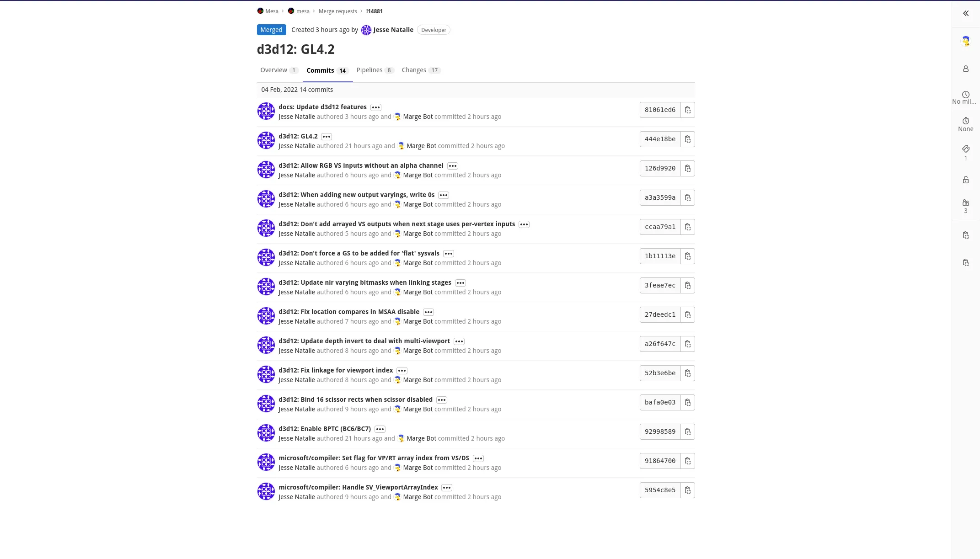
Task: Expand description of MSAA disable commit
Action: (x=428, y=312)
